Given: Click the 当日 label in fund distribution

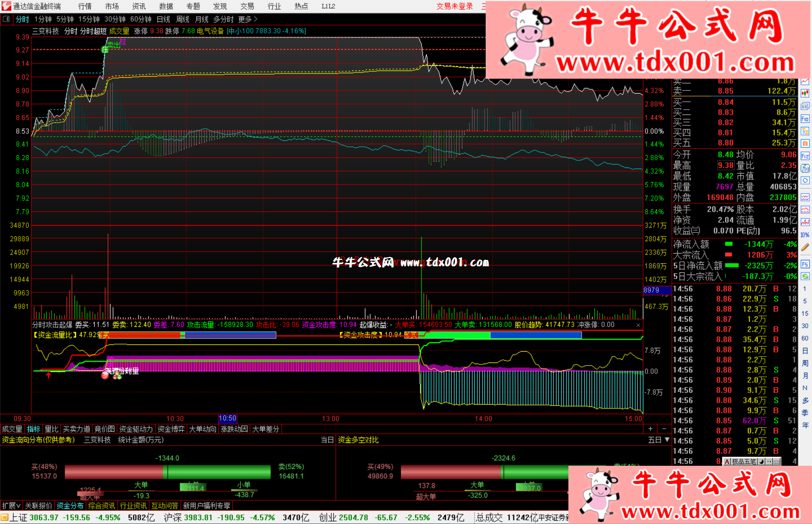Looking at the screenshot, I should click(x=327, y=440).
